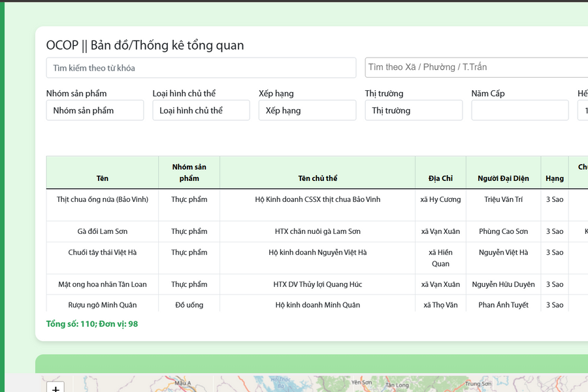This screenshot has width=588, height=392.
Task: Click the HTX chân nuôi gà Lam Sơn cell
Action: [317, 231]
